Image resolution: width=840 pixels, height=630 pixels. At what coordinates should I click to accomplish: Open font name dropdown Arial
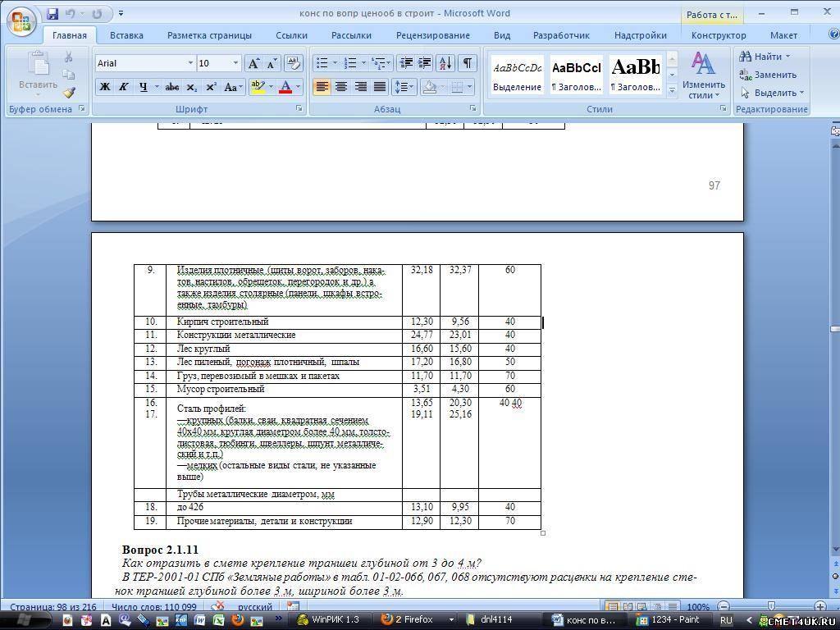pyautogui.click(x=190, y=63)
